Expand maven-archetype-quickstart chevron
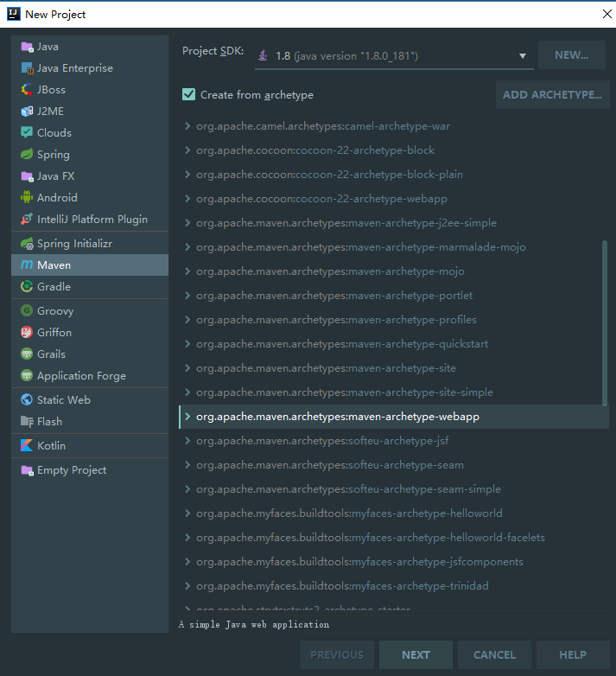Screen dimensions: 616x676 coord(187,343)
